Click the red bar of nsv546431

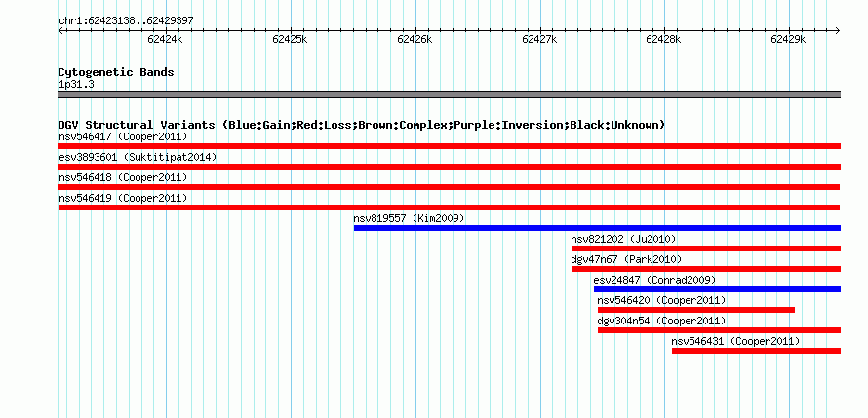click(x=756, y=351)
